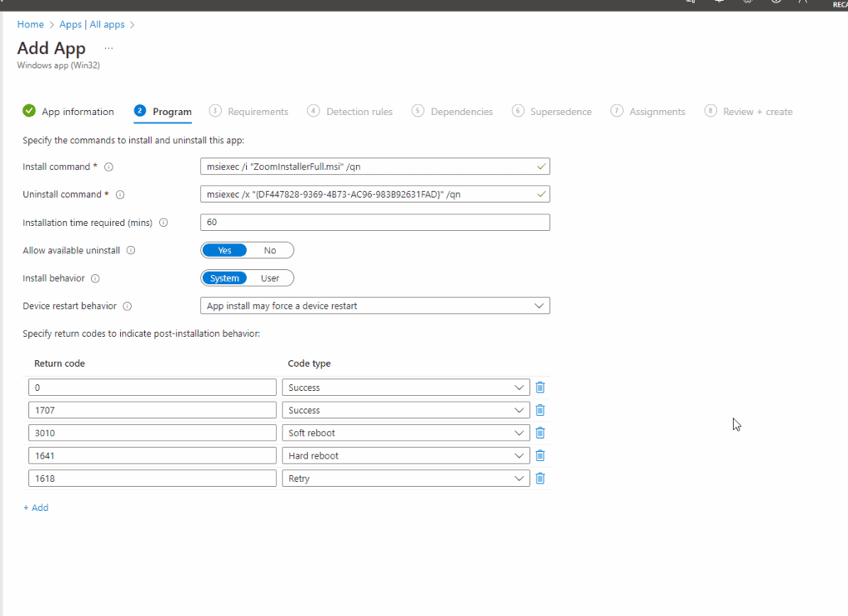Delete the return code 1618 row

539,478
